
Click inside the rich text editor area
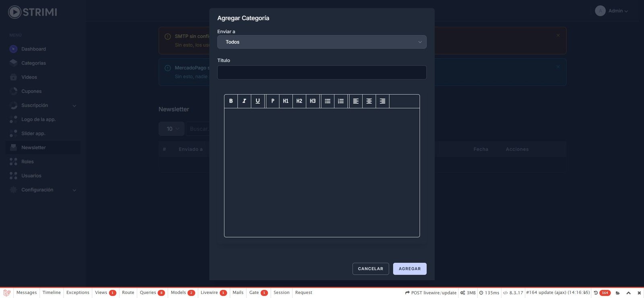coord(322,173)
